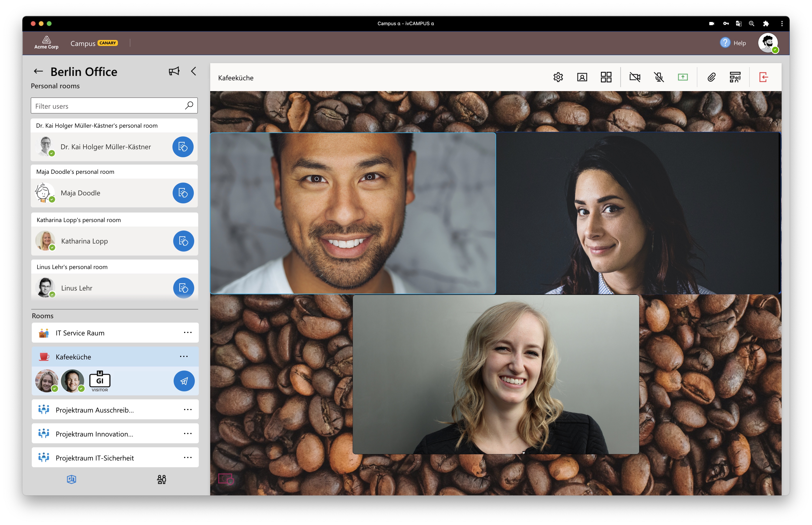This screenshot has height=525, width=812.
Task: Toggle the camera off icon
Action: pos(634,77)
